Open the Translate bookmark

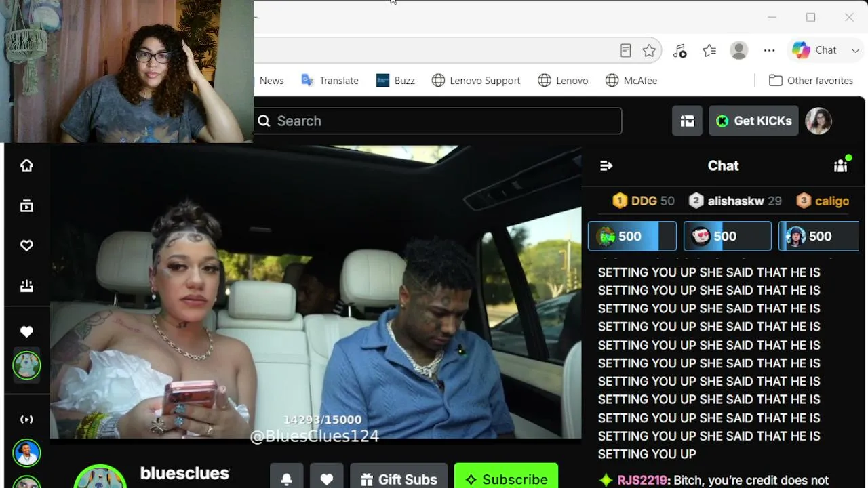coord(330,81)
